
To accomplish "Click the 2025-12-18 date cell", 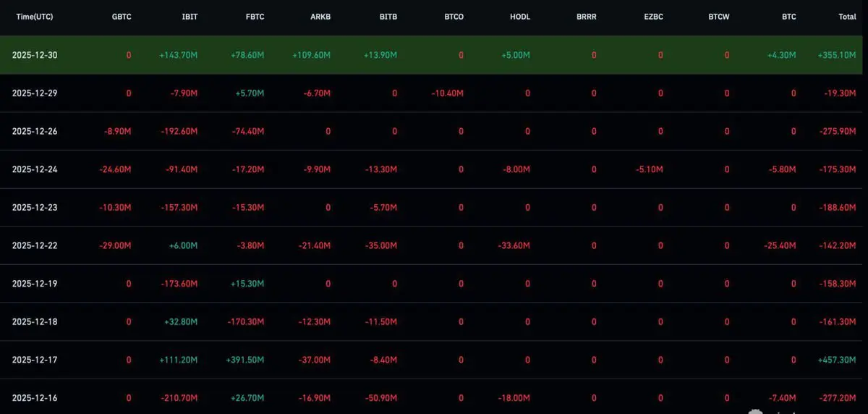I will click(35, 322).
